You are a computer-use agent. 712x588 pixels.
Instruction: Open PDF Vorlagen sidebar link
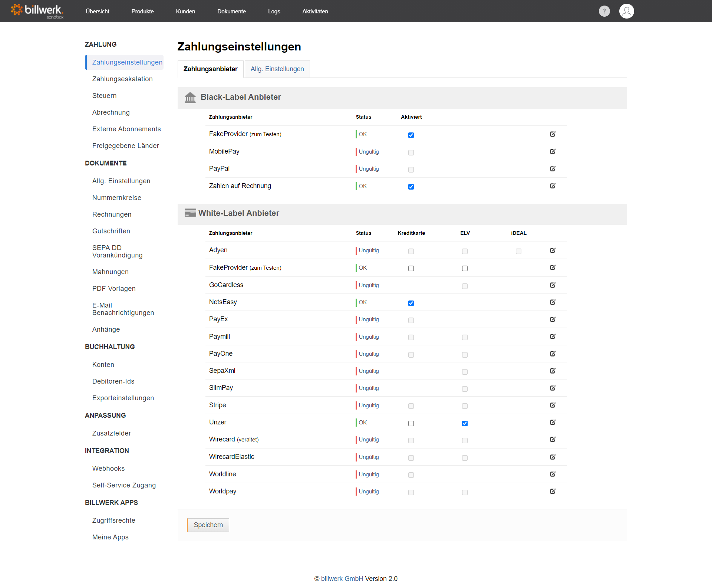(x=114, y=289)
